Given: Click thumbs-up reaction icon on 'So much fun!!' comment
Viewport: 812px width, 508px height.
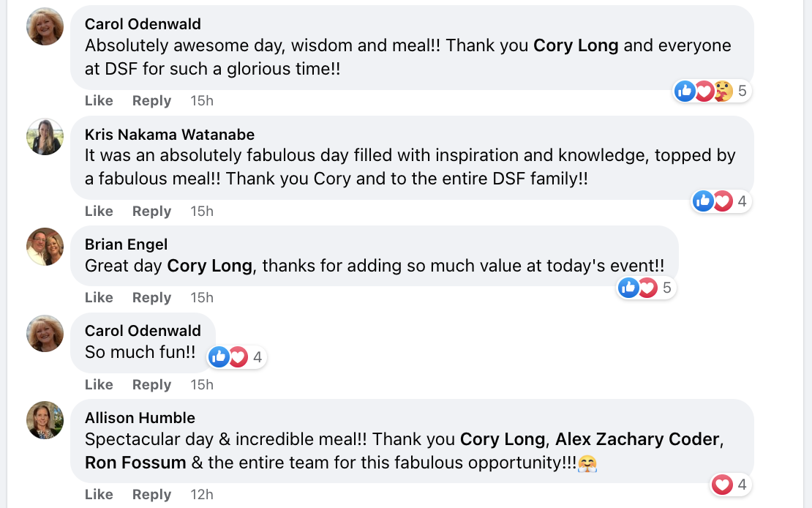Looking at the screenshot, I should coord(219,356).
